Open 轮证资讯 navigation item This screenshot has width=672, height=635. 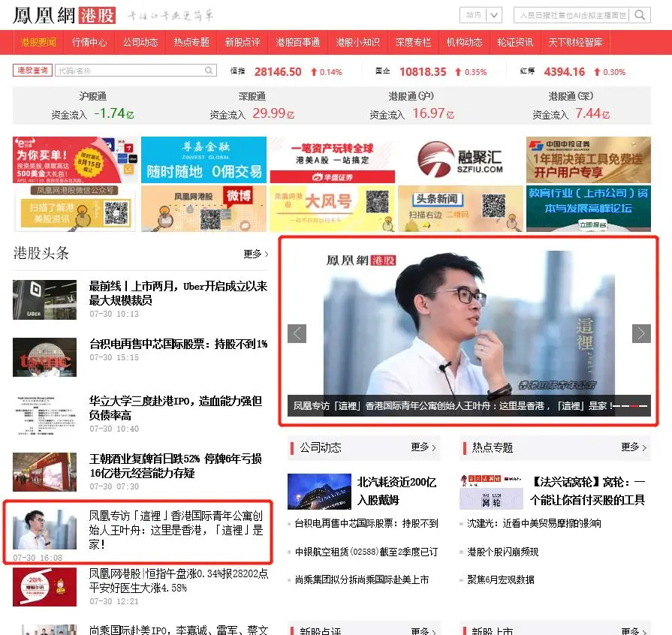click(x=515, y=42)
